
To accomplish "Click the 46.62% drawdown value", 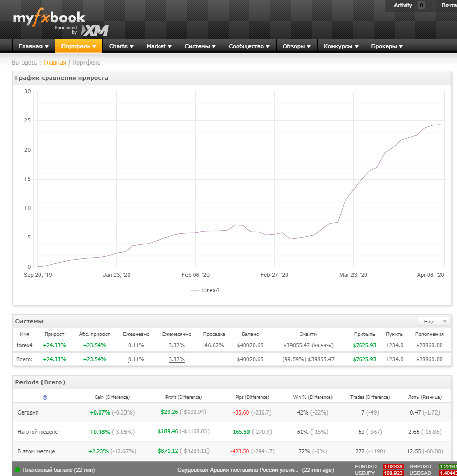I will [214, 345].
